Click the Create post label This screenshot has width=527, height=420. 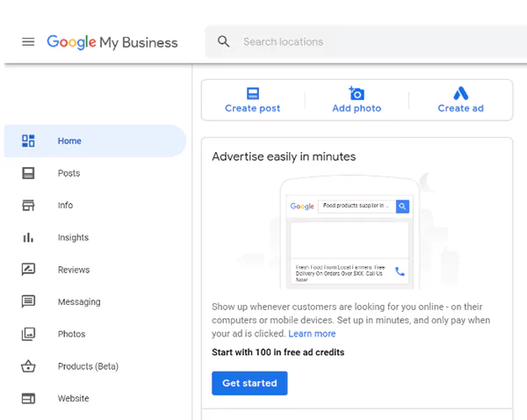(x=252, y=108)
